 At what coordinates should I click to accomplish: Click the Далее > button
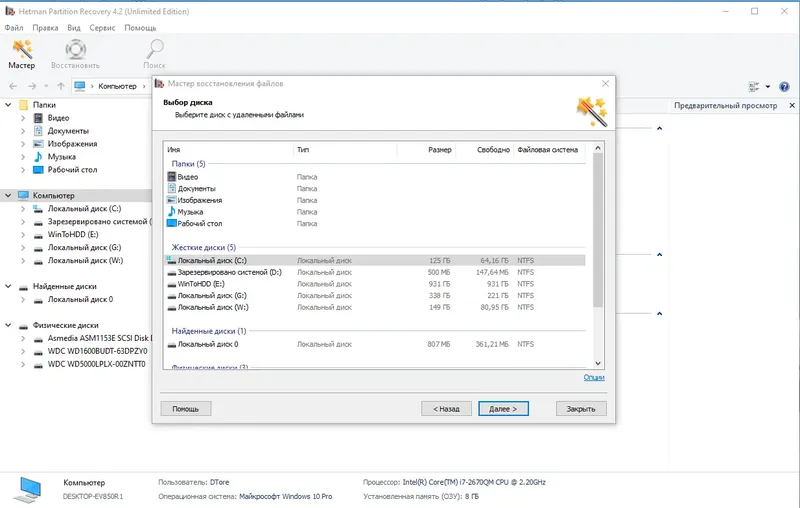(x=503, y=409)
